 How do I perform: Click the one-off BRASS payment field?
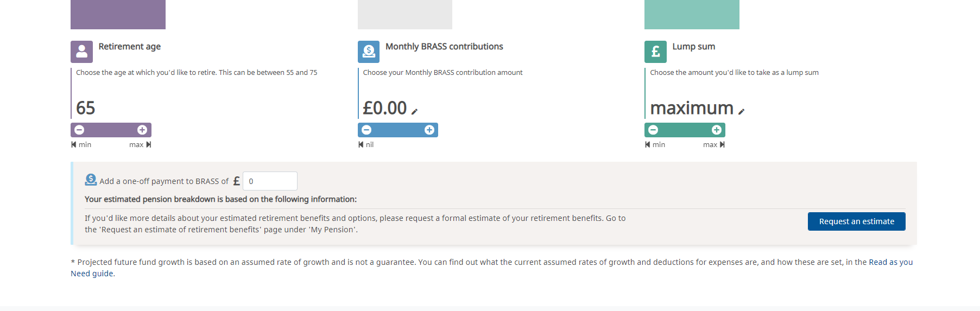(x=270, y=181)
